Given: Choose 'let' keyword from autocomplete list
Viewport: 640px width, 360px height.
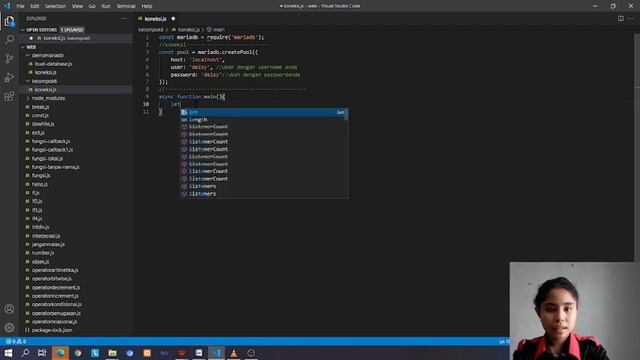Looking at the screenshot, I should tap(264, 112).
